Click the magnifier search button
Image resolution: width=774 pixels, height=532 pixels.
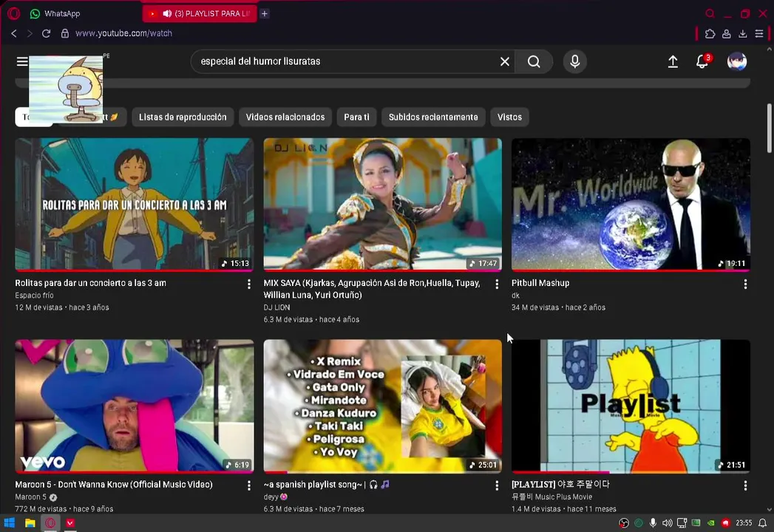(534, 61)
